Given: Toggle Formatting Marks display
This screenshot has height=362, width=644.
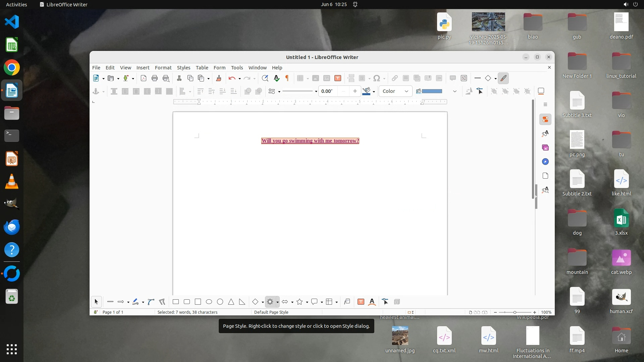Looking at the screenshot, I should 287,78.
